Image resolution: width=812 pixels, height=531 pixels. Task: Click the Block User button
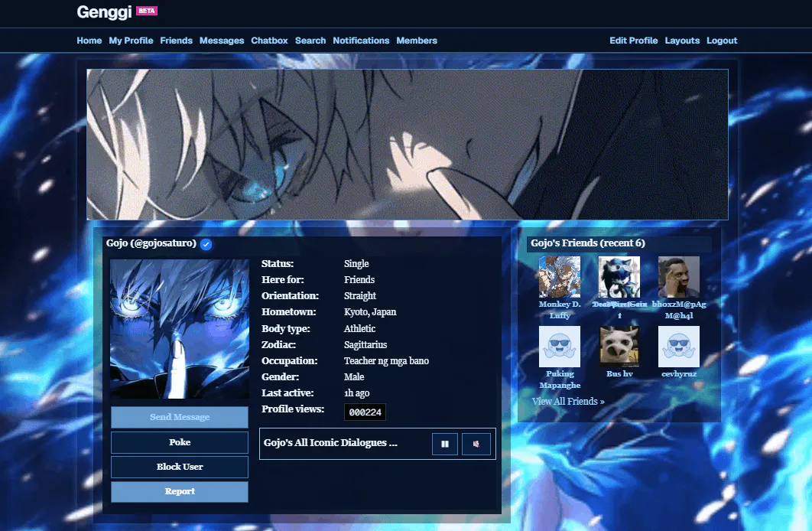[x=180, y=467]
